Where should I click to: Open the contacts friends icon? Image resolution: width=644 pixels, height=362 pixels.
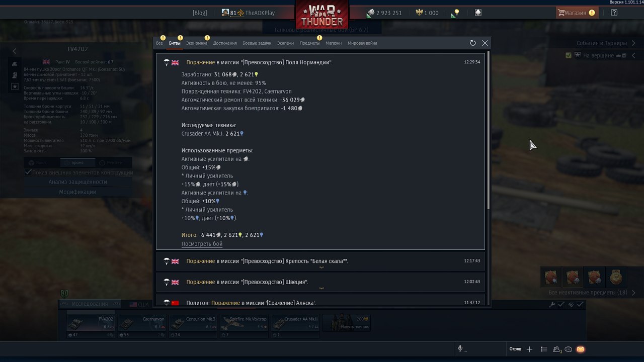click(x=557, y=349)
